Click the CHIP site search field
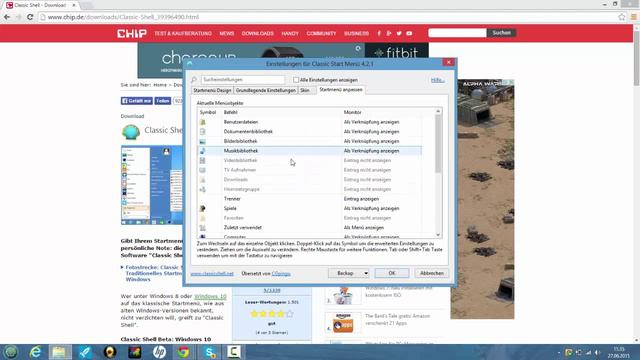640x360 pixels. click(x=457, y=33)
